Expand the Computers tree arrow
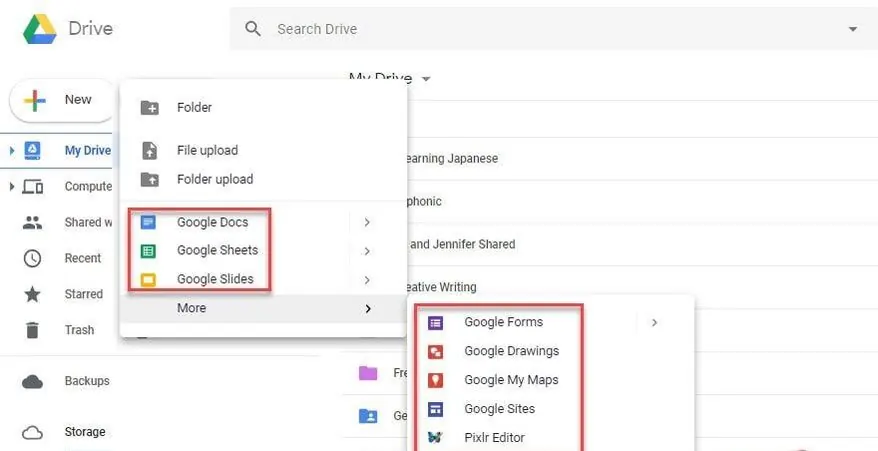 (x=12, y=186)
